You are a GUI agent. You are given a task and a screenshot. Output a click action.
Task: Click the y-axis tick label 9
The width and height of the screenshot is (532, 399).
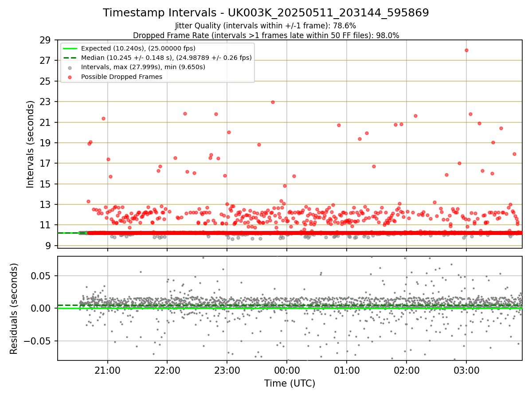pos(49,246)
